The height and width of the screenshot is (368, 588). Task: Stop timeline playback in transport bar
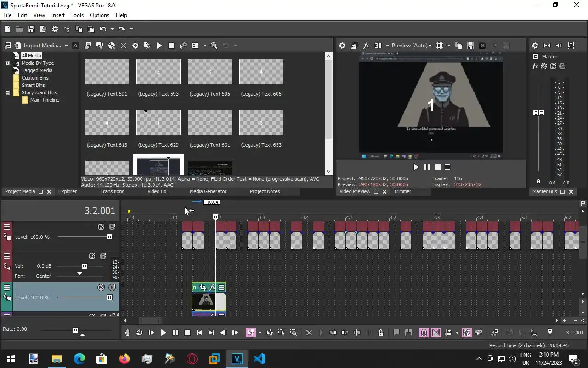click(187, 333)
